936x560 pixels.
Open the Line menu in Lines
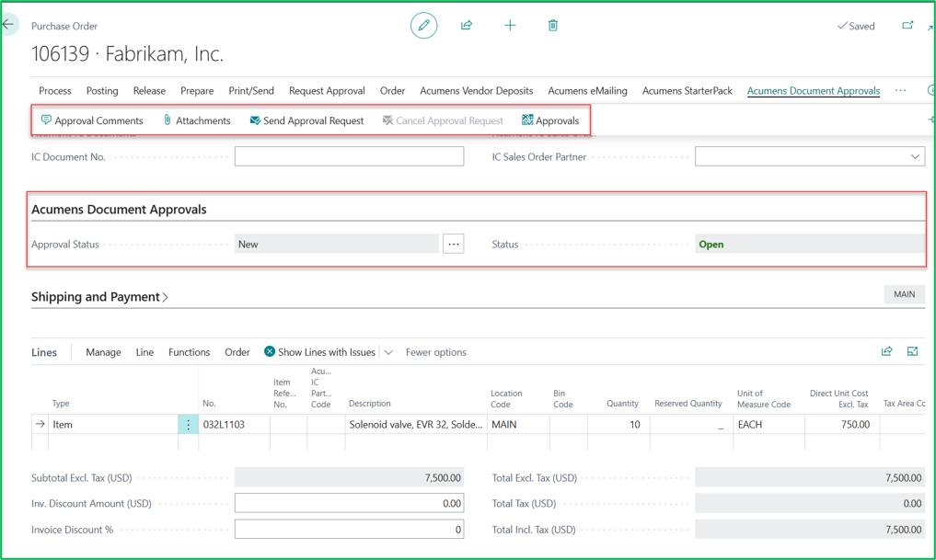point(144,352)
